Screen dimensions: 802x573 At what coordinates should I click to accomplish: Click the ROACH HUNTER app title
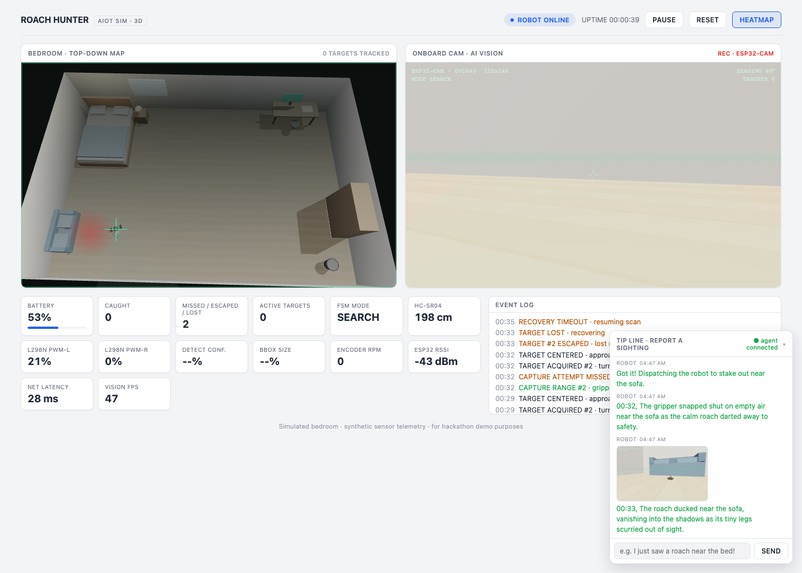click(x=55, y=20)
